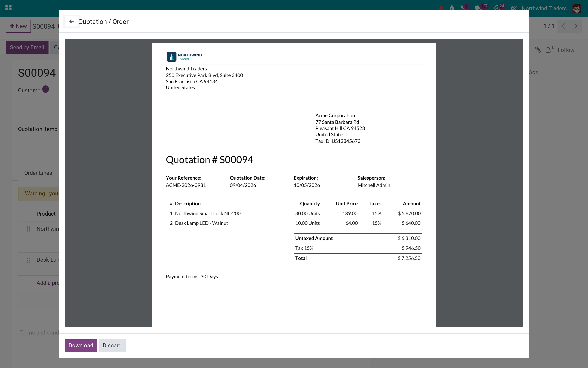Click the S00094 breadcrumb title
The height and width of the screenshot is (368, 588).
click(x=44, y=26)
